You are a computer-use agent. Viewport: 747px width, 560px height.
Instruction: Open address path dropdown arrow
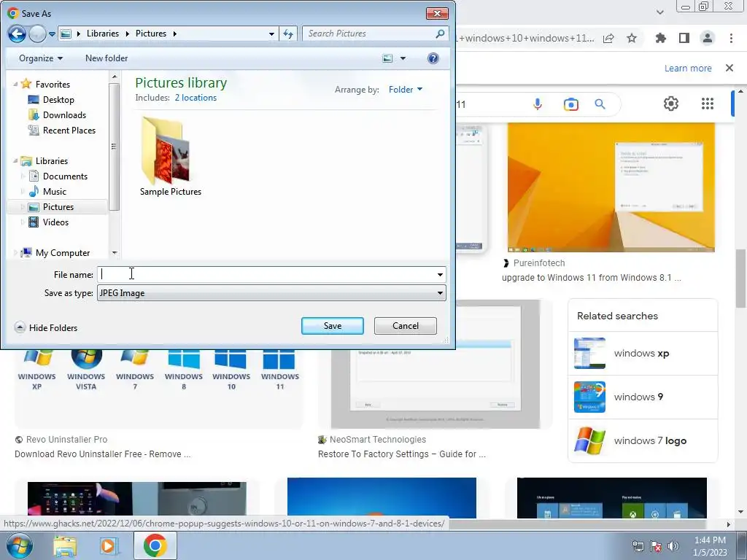click(x=271, y=34)
